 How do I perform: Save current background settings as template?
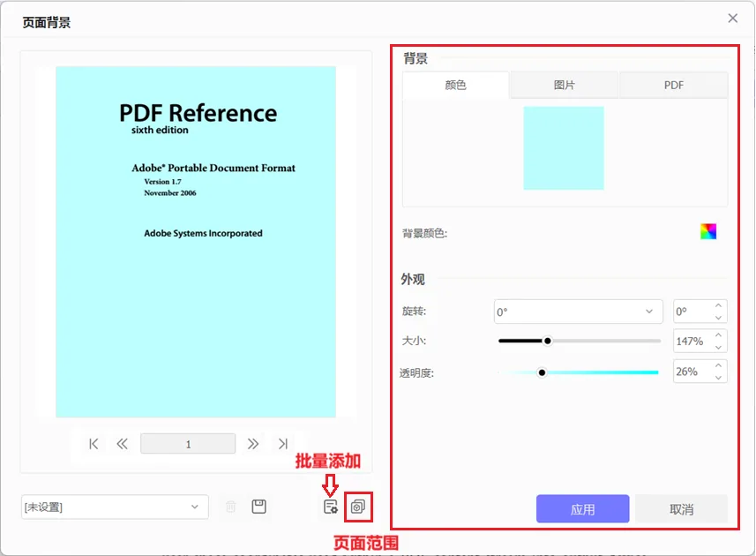pyautogui.click(x=259, y=507)
